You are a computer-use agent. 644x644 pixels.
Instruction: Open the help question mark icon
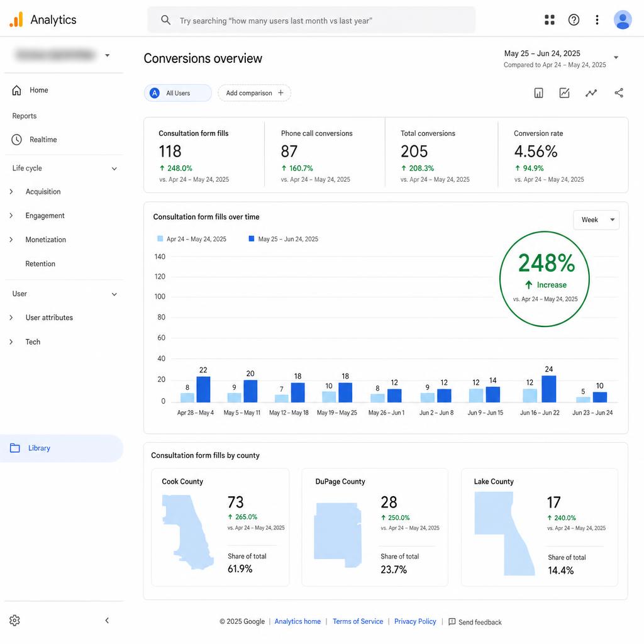click(574, 19)
